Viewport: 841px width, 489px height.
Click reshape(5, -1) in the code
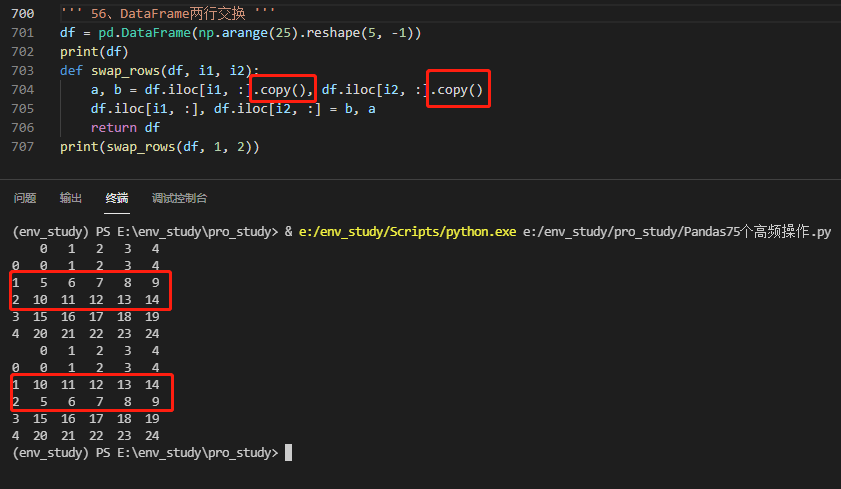[x=360, y=33]
